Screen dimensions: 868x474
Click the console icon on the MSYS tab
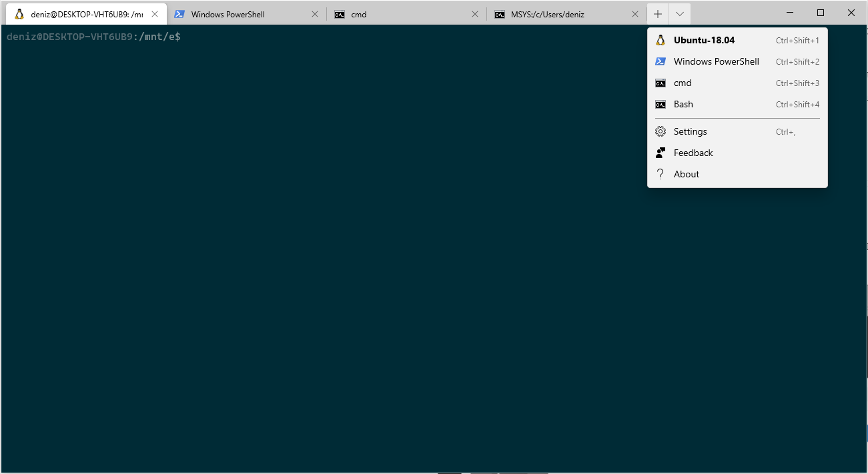(500, 14)
